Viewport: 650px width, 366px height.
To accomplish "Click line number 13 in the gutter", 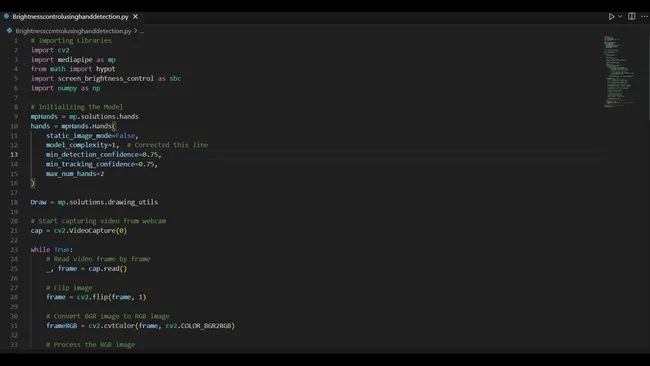I will pos(14,155).
